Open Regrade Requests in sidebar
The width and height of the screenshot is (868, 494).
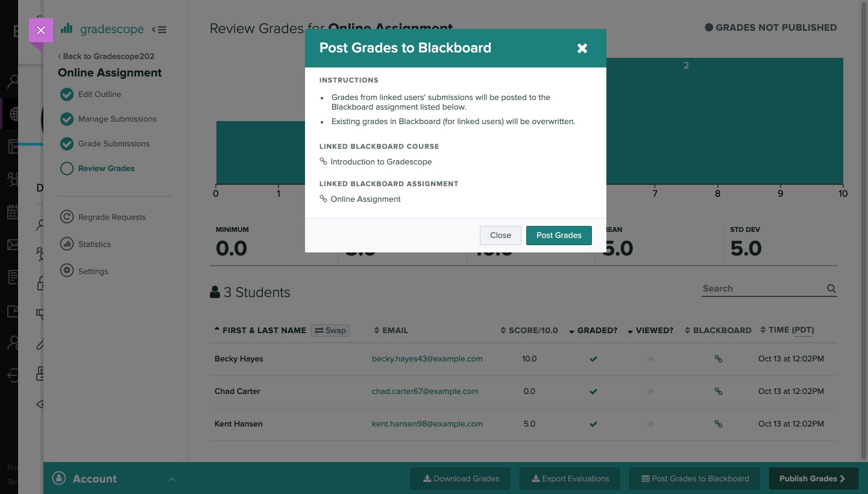112,217
